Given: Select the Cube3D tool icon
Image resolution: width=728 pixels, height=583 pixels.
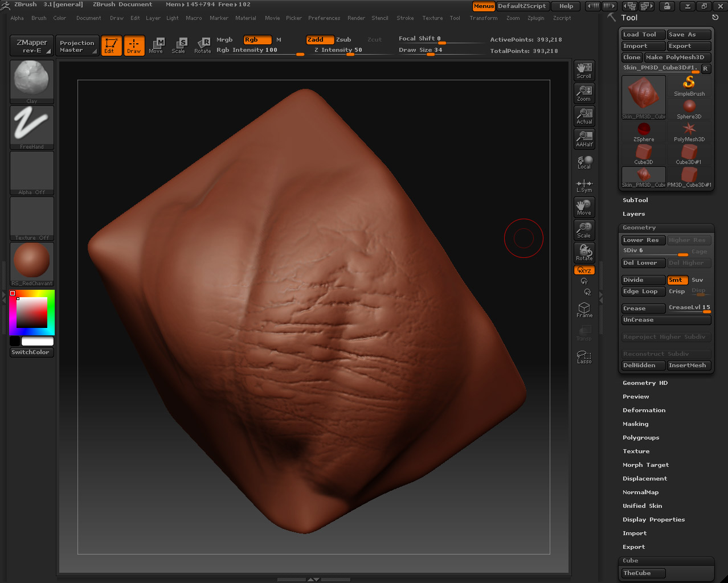Looking at the screenshot, I should [x=644, y=154].
